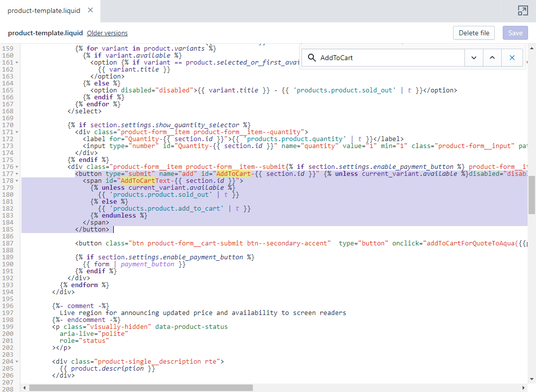Click the magnifier search icon
Image resolution: width=536 pixels, height=392 pixels.
click(x=312, y=58)
